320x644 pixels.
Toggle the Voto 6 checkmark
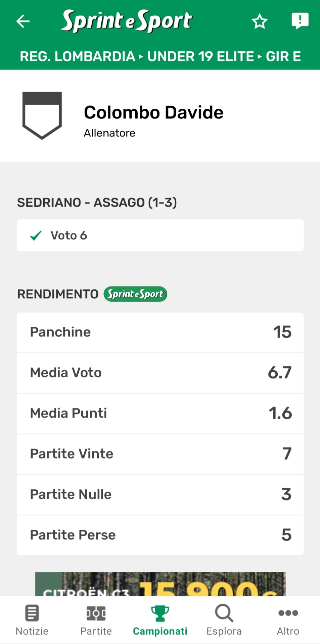36,235
